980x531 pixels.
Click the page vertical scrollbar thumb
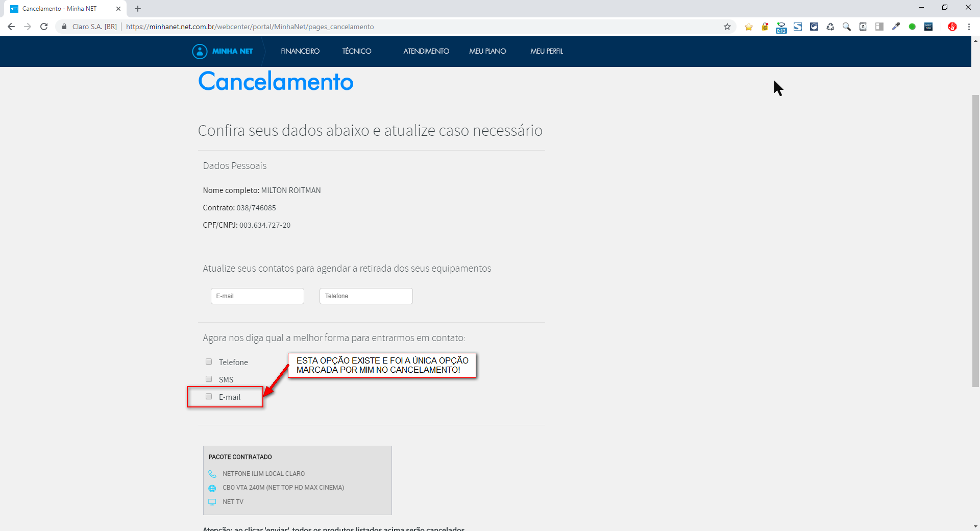[x=975, y=240]
